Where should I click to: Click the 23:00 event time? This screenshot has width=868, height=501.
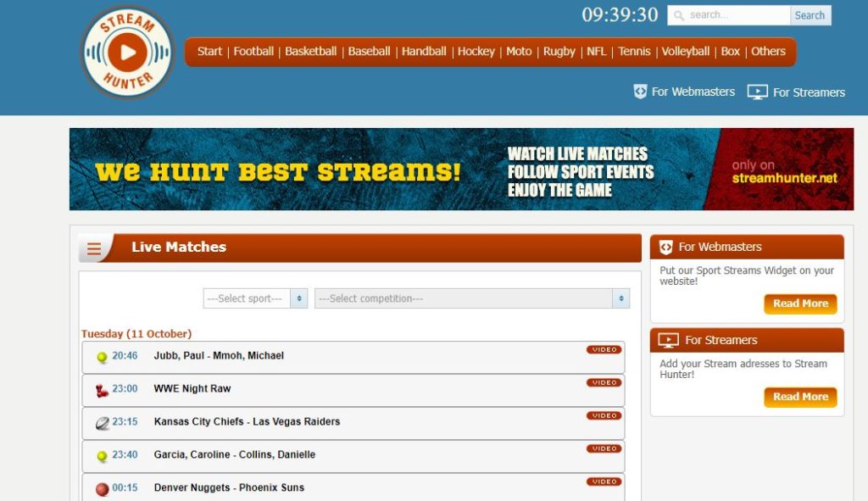click(125, 388)
